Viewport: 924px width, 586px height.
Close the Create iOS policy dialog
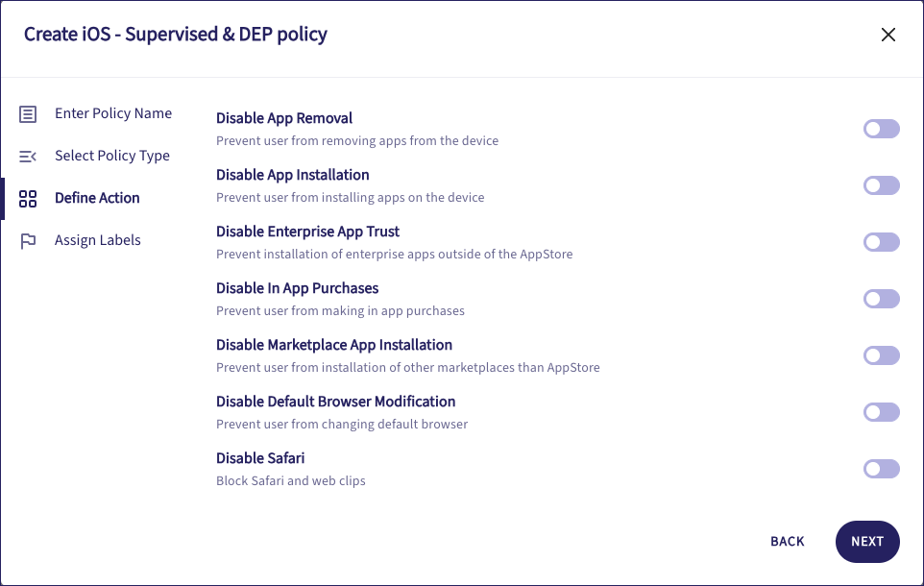[888, 36]
